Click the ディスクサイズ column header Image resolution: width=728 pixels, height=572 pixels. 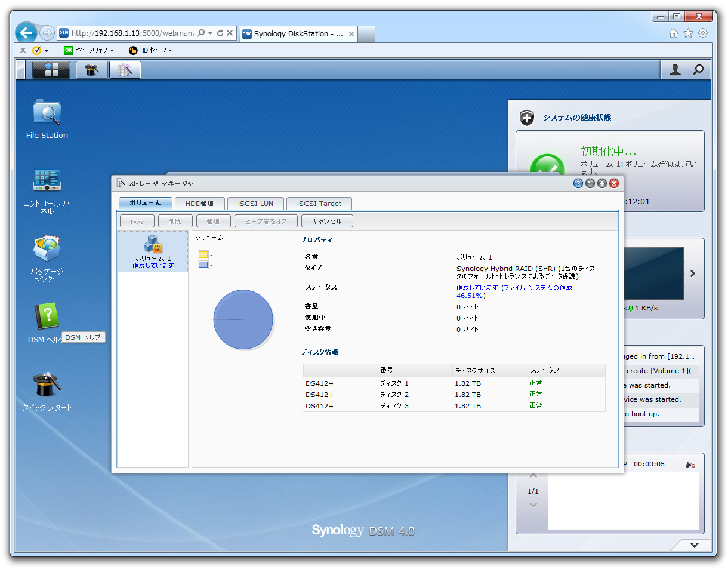tap(490, 370)
